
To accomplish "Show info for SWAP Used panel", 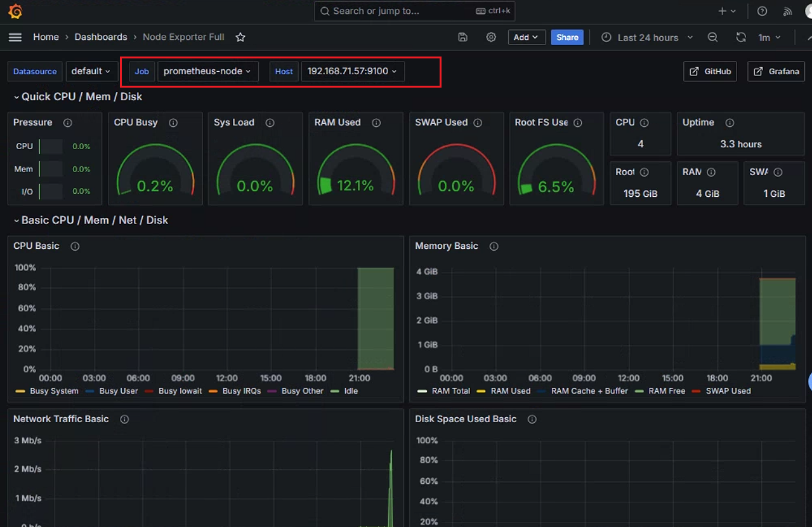I will click(x=478, y=123).
